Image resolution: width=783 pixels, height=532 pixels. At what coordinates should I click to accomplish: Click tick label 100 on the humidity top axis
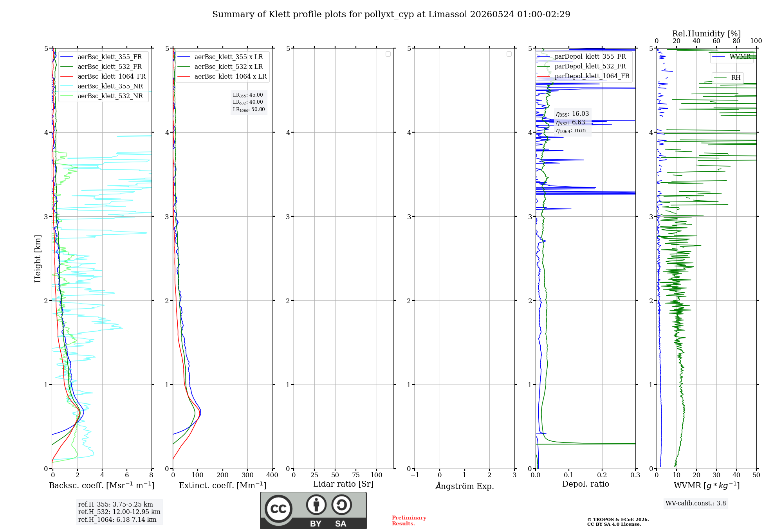pyautogui.click(x=756, y=41)
